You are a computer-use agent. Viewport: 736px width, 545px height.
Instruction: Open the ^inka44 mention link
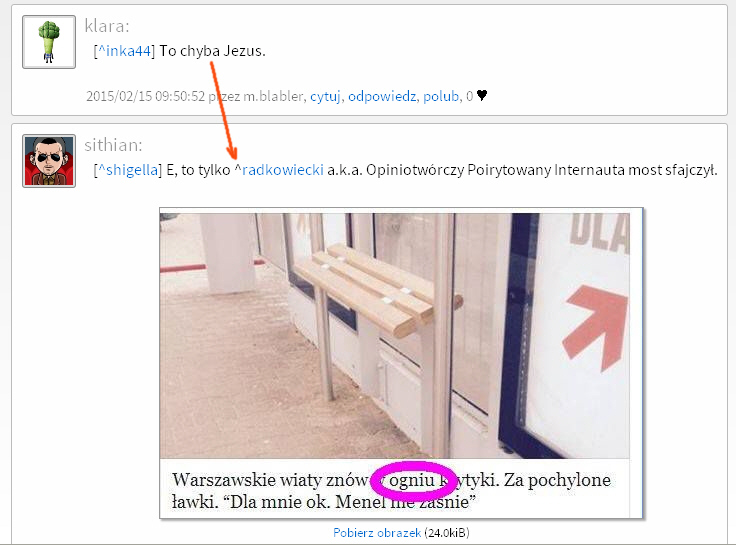(x=124, y=51)
